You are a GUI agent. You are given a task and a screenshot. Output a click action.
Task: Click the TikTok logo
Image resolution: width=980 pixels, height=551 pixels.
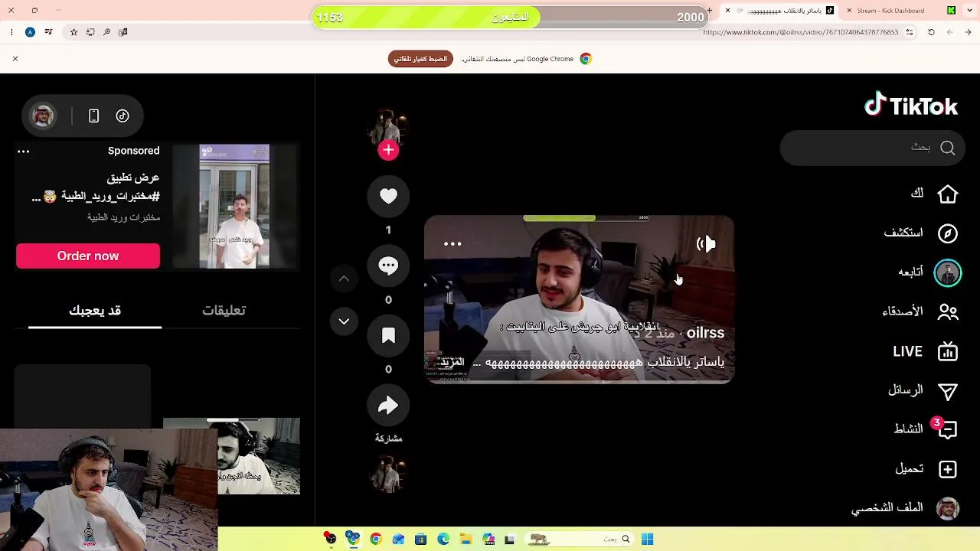[911, 105]
